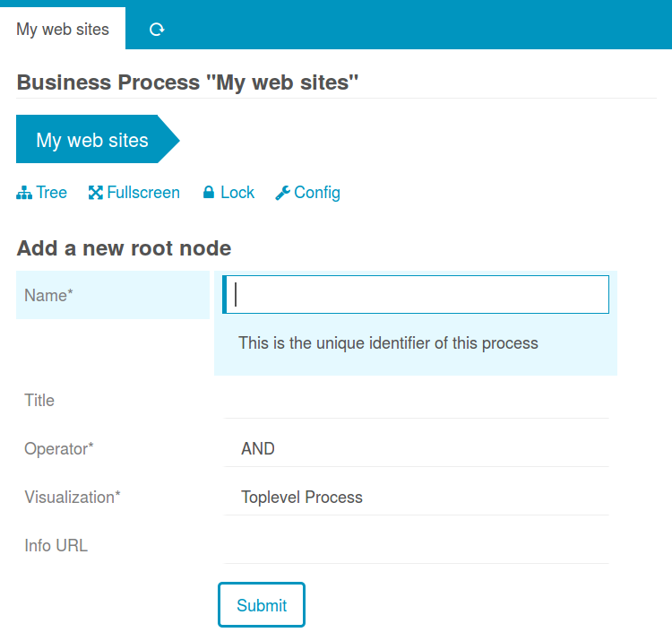Enter Fullscreen mode via its text link

pyautogui.click(x=143, y=193)
